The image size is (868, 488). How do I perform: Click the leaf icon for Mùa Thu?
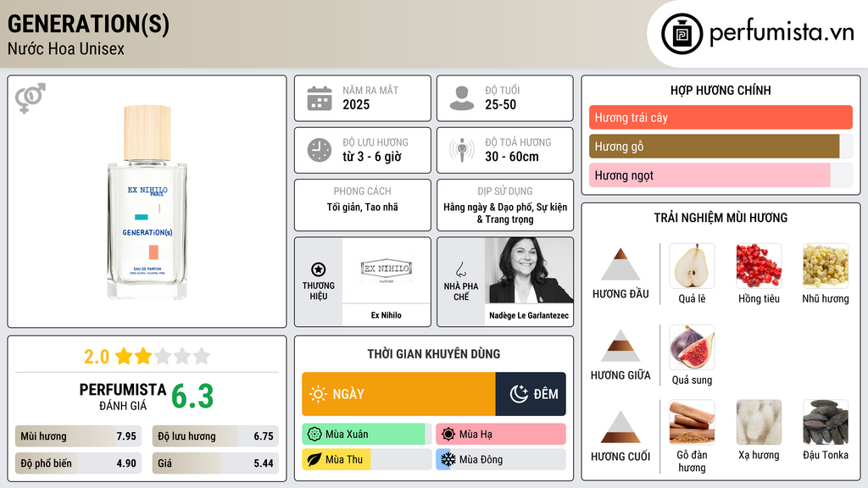click(314, 460)
